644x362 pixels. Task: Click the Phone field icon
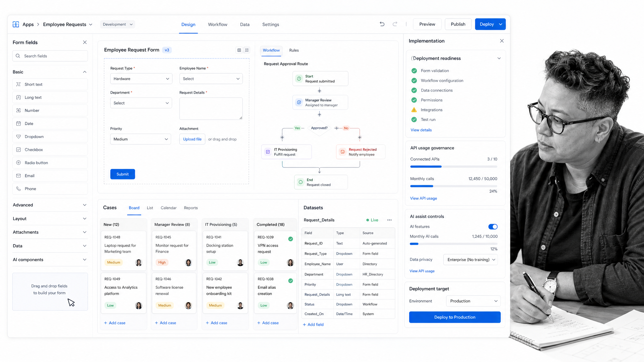click(x=19, y=189)
